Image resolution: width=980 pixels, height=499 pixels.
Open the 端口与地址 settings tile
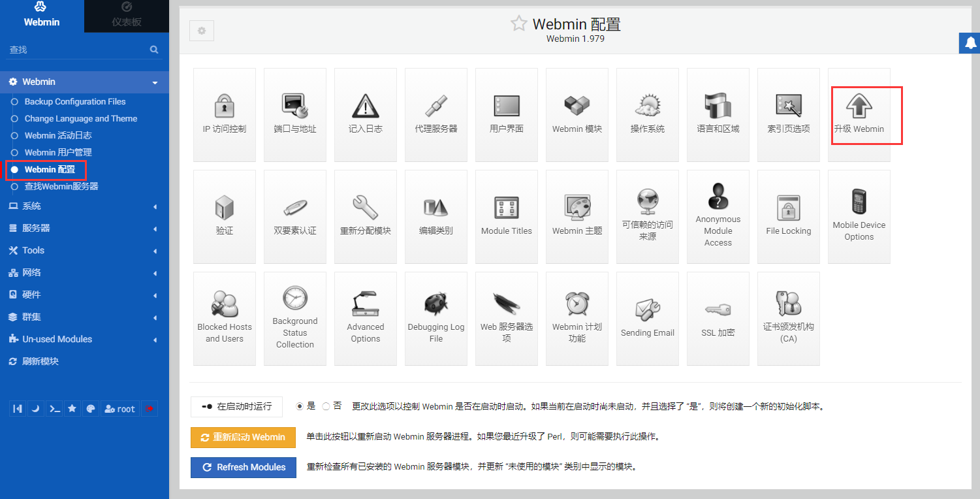295,115
